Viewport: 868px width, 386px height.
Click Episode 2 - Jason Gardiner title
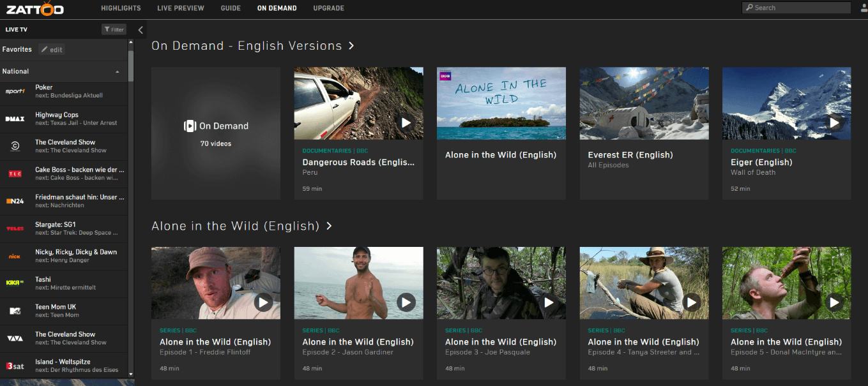pyautogui.click(x=348, y=352)
